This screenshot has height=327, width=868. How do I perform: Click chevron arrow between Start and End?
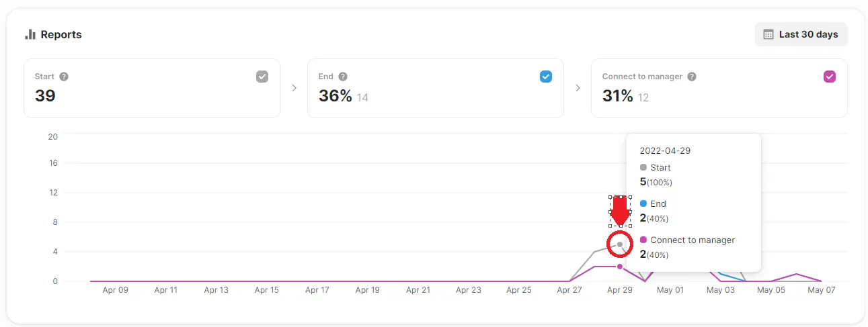[x=294, y=88]
